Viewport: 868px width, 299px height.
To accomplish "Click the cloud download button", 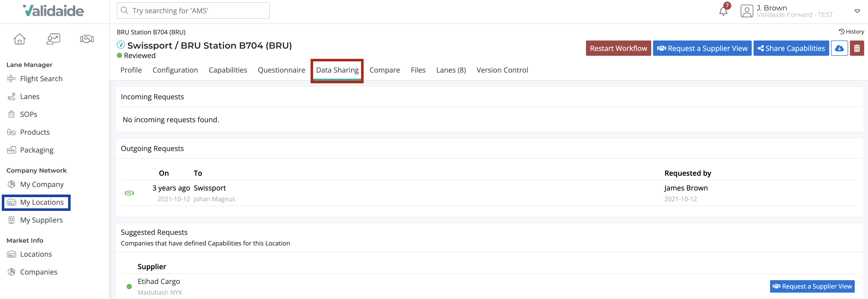I will click(x=839, y=48).
